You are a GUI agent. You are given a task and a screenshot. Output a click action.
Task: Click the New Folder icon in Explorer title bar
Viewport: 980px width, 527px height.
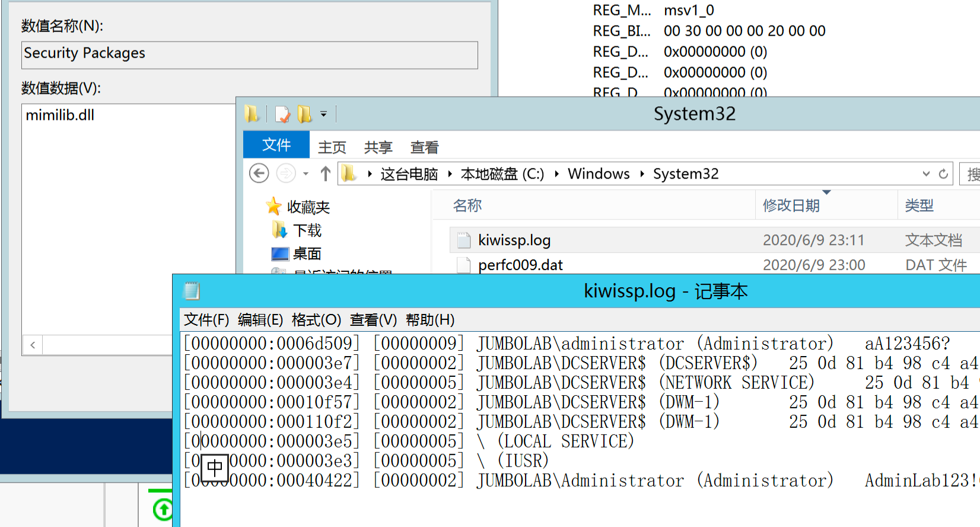(304, 114)
